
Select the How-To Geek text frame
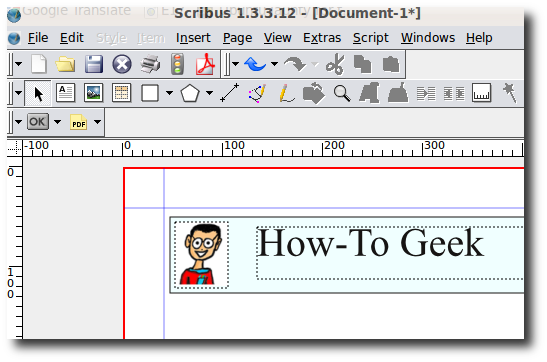(390, 253)
